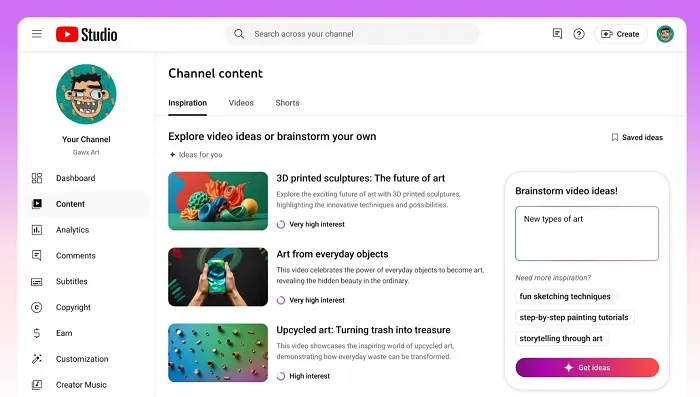Select the Subtitles icon

pos(37,282)
